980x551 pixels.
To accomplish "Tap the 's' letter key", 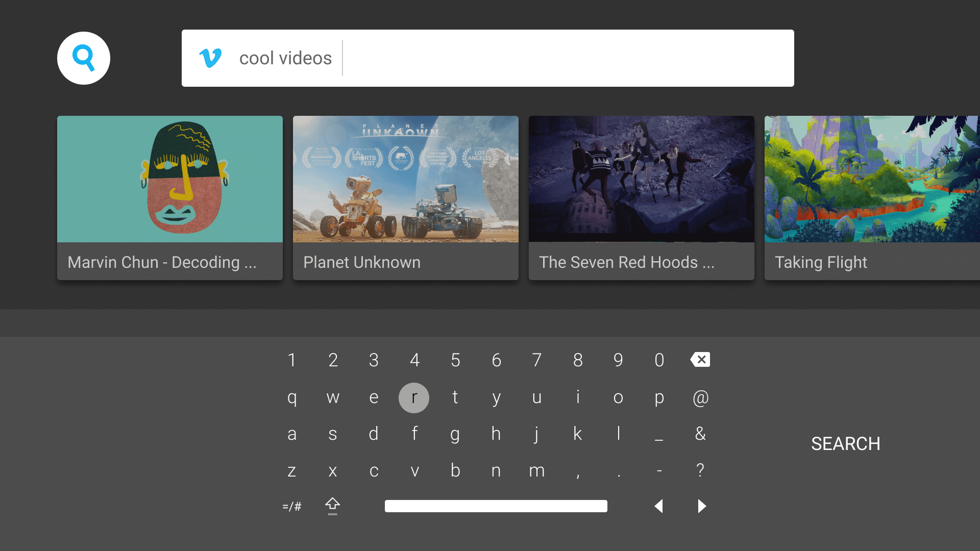I will click(x=333, y=435).
